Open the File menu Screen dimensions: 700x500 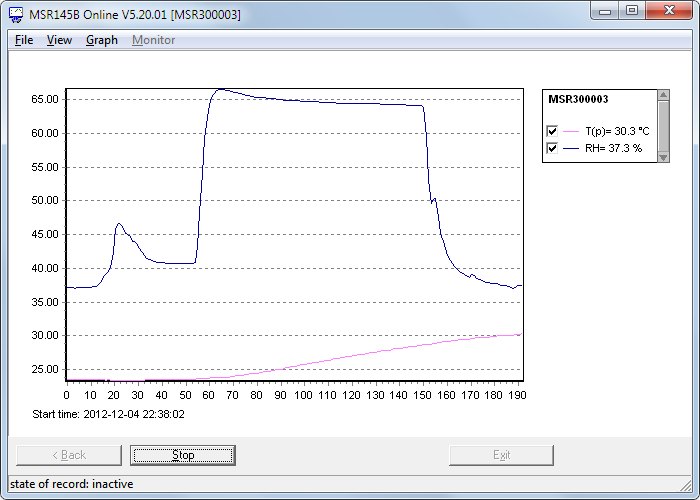(x=24, y=40)
